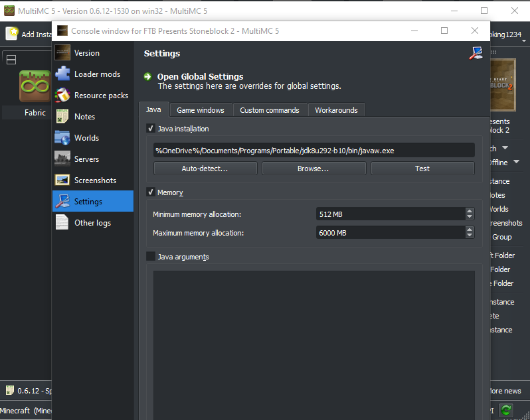
Task: Switch to the Game windows tab
Action: coord(201,110)
